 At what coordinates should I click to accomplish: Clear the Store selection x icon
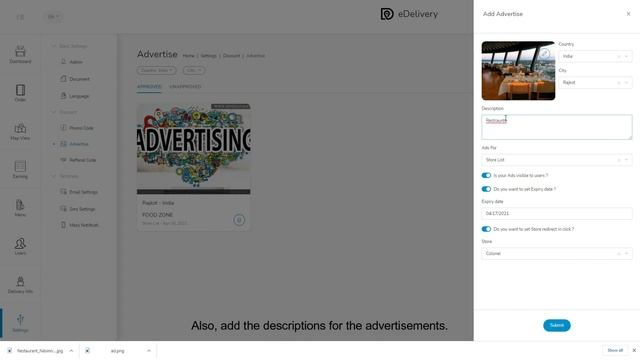[x=619, y=253]
